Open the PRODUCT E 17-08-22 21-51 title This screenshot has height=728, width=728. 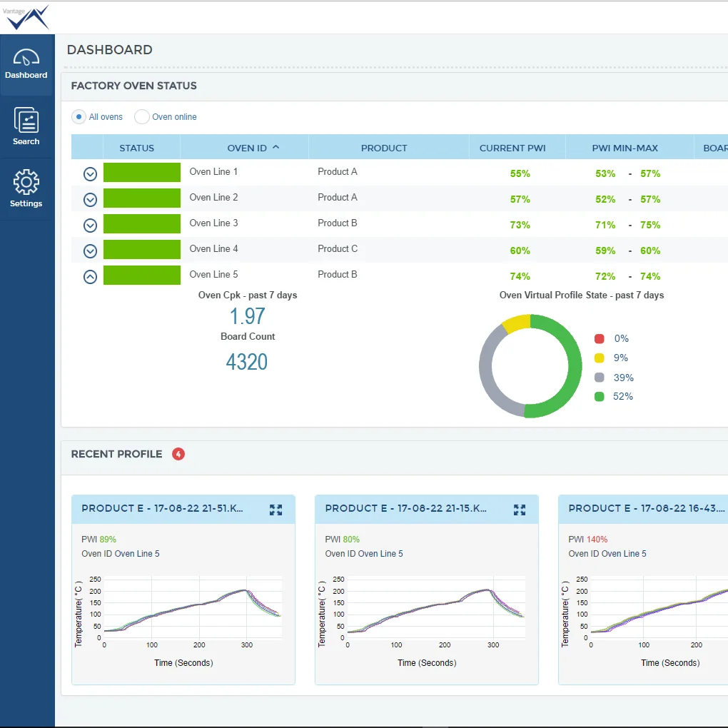162,508
